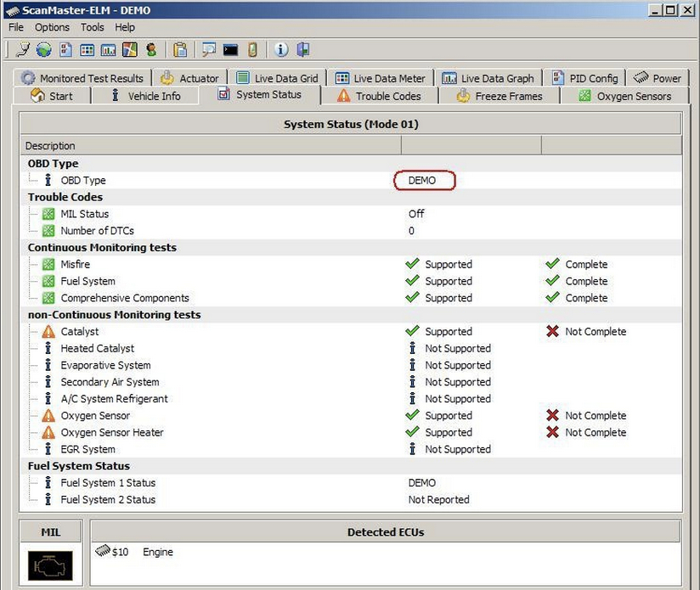
Task: Click the checklist document toolbar icon
Action: (65, 49)
